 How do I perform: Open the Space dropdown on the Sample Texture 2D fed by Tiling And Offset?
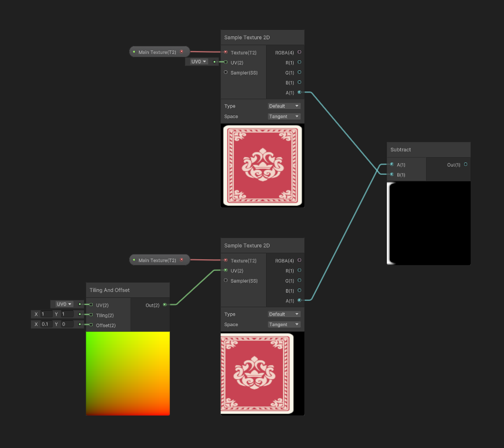click(284, 324)
